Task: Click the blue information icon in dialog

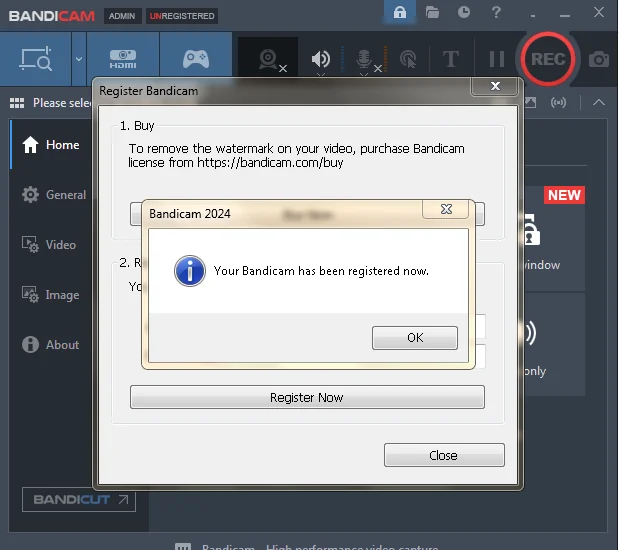Action: coord(190,271)
